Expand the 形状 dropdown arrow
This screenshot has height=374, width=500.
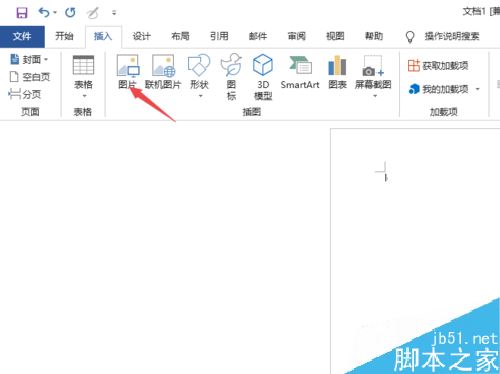(x=200, y=96)
